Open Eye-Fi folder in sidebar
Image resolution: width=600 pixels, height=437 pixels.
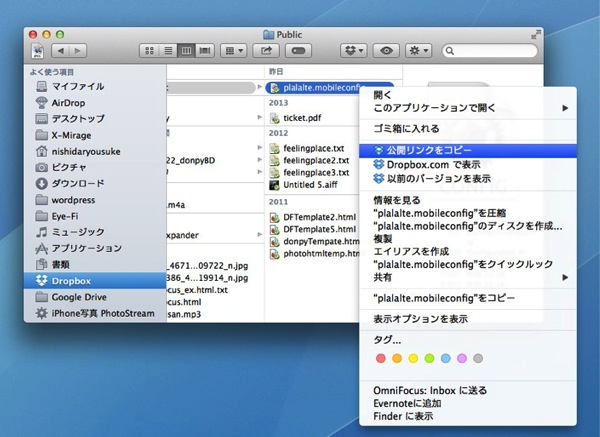tap(95, 216)
